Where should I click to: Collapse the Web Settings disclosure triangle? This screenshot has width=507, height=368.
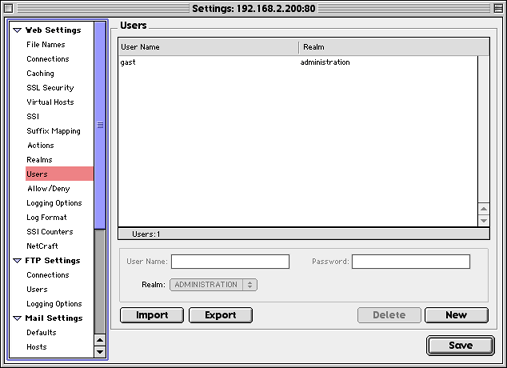[17, 30]
